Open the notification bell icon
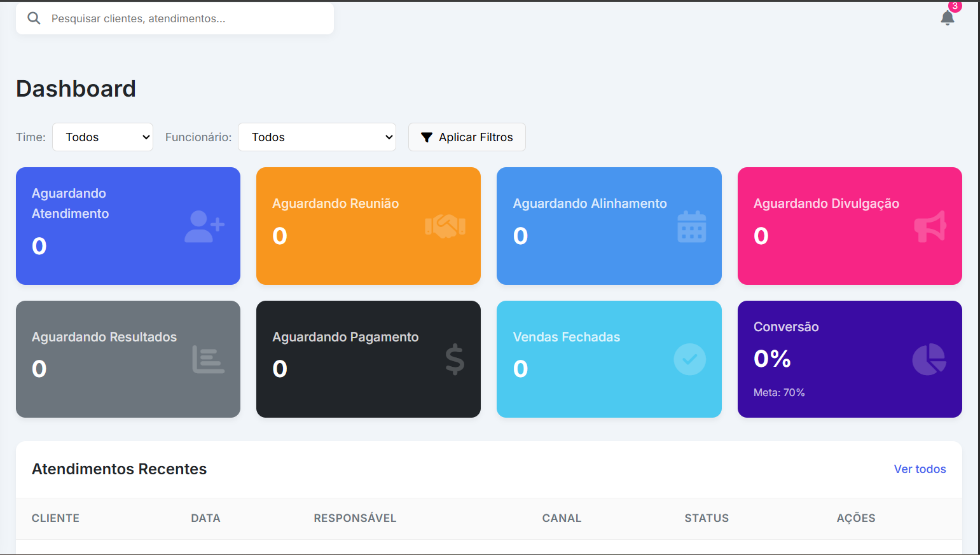This screenshot has height=555, width=980. pos(947,19)
